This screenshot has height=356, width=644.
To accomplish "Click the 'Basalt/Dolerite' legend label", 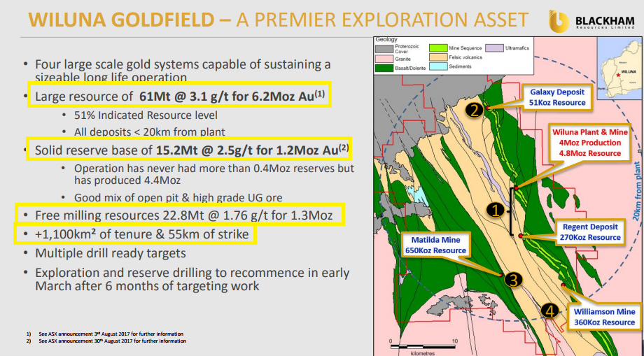I will [x=410, y=69].
